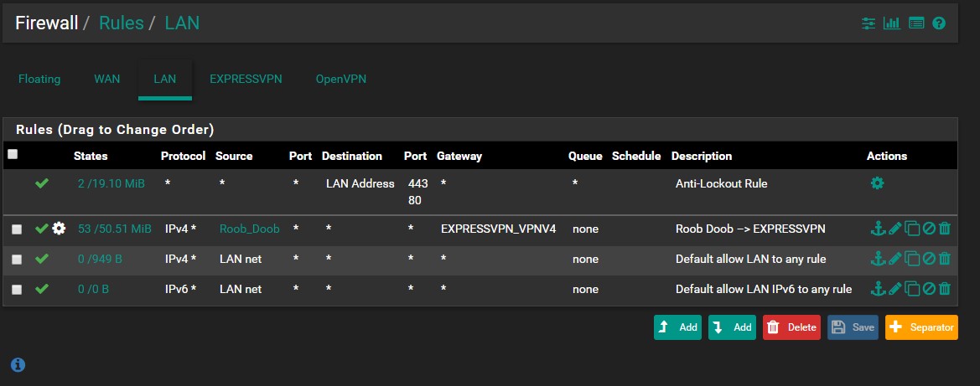
Task: Click the Save button
Action: pyautogui.click(x=853, y=327)
